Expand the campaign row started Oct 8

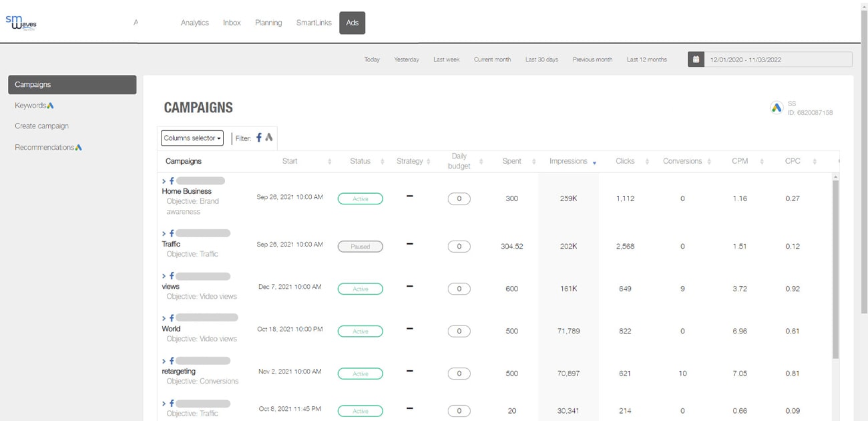(x=164, y=404)
